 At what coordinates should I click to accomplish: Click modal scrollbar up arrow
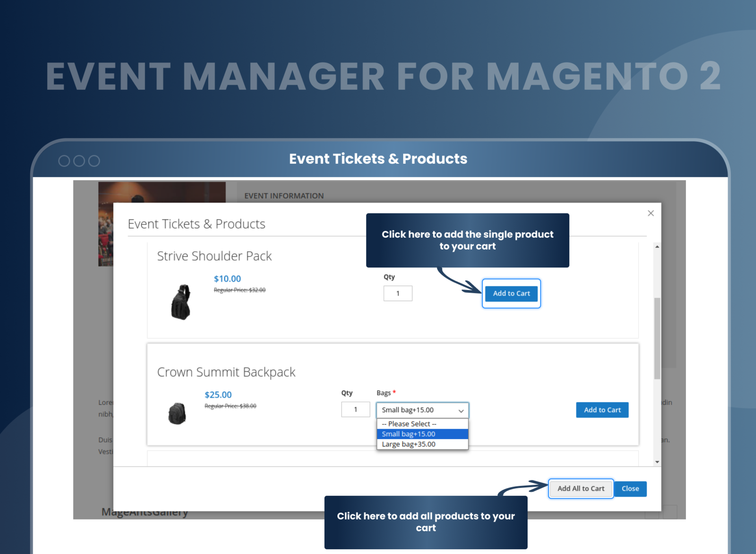(x=657, y=247)
